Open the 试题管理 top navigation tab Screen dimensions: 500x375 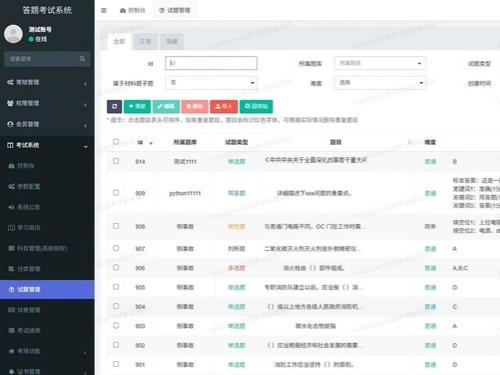coord(175,10)
